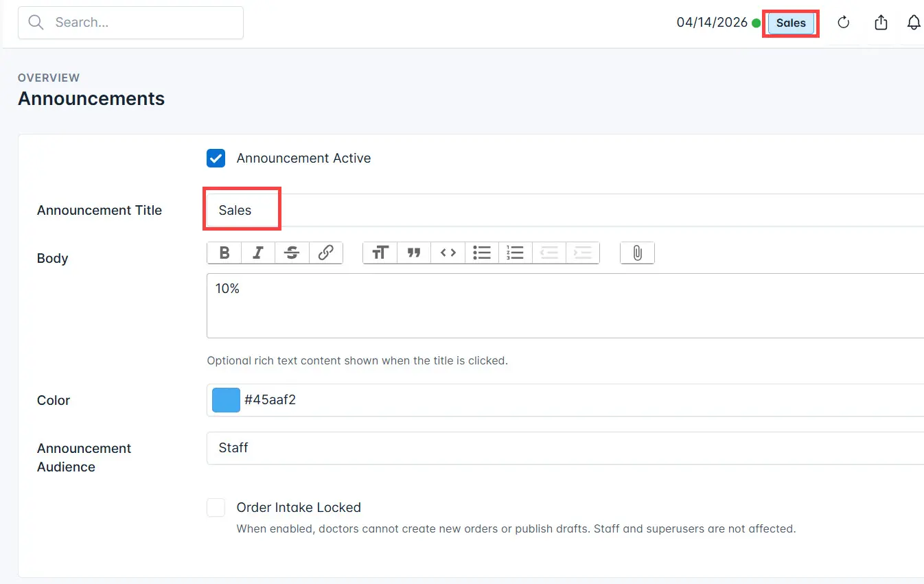Open the Announcement Audience dropdown
This screenshot has width=924, height=584.
tap(563, 448)
